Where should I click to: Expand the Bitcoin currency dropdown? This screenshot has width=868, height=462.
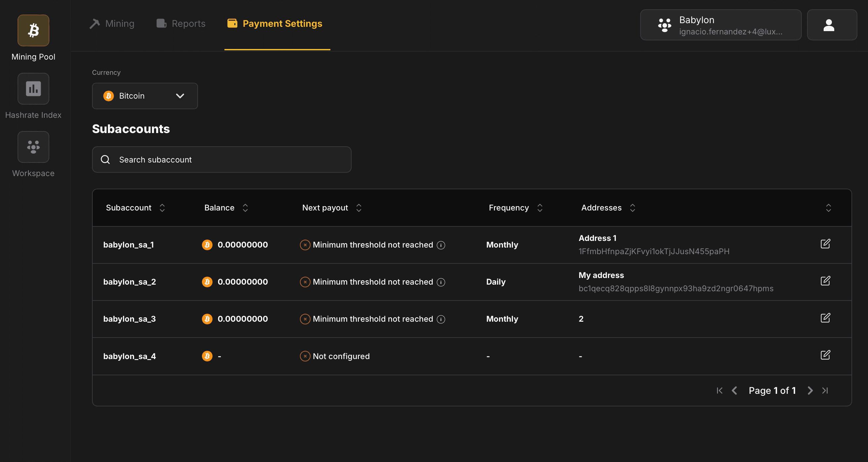pos(145,96)
